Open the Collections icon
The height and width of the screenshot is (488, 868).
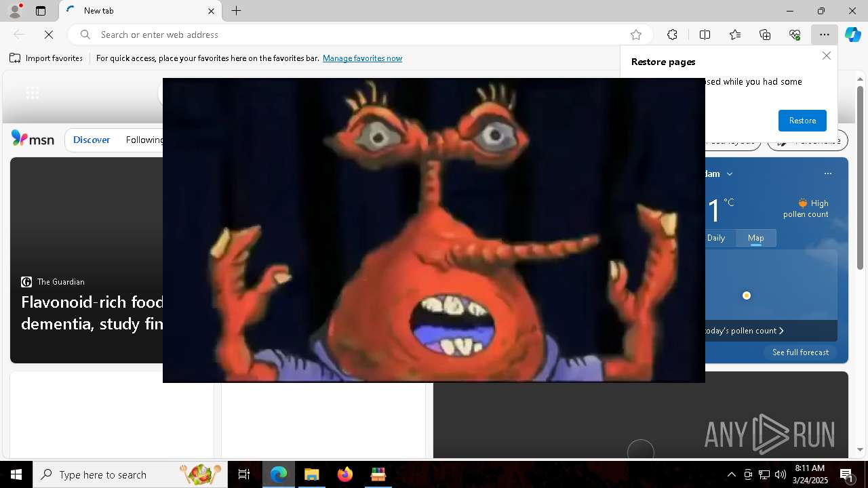(x=765, y=35)
